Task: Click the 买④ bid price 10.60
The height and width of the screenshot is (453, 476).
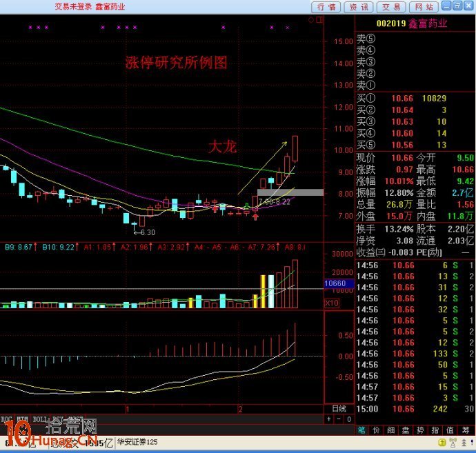Action: click(x=402, y=133)
